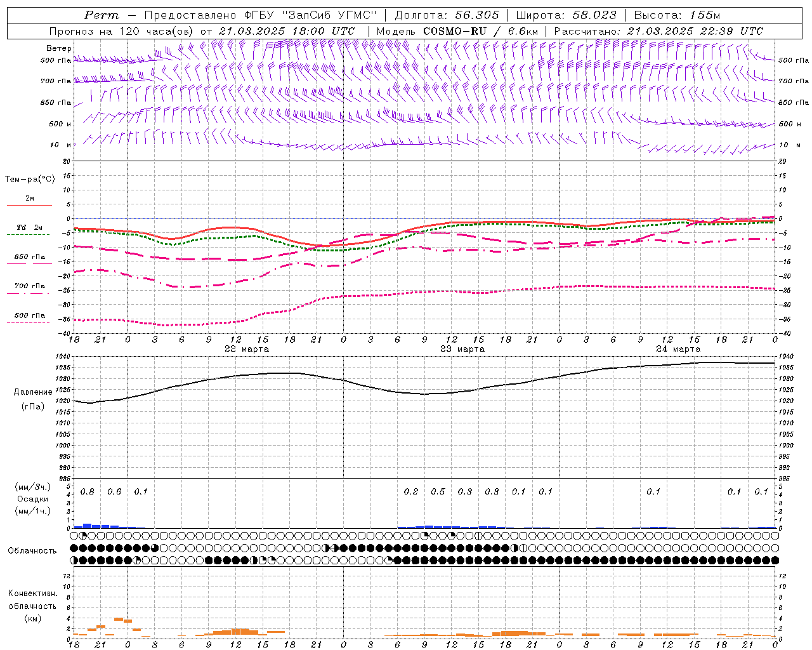Click the "23 марта" date label
This screenshot has height=650, width=812.
[462, 349]
